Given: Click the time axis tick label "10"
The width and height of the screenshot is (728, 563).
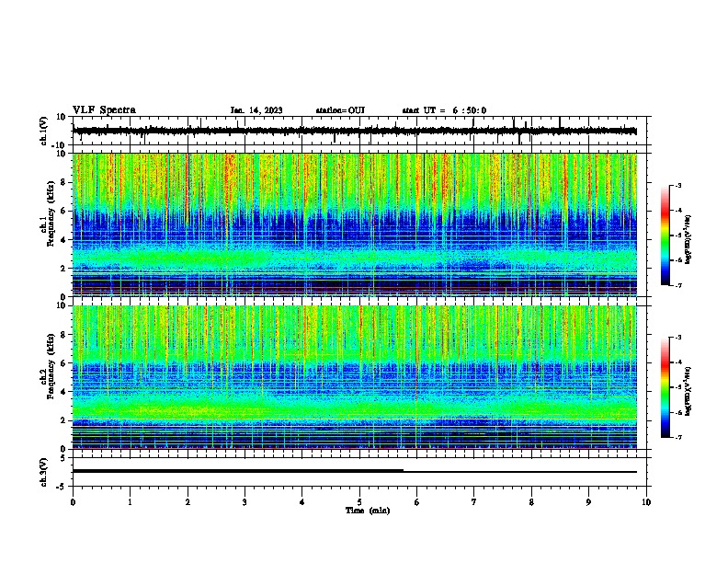Looking at the screenshot, I should (646, 502).
